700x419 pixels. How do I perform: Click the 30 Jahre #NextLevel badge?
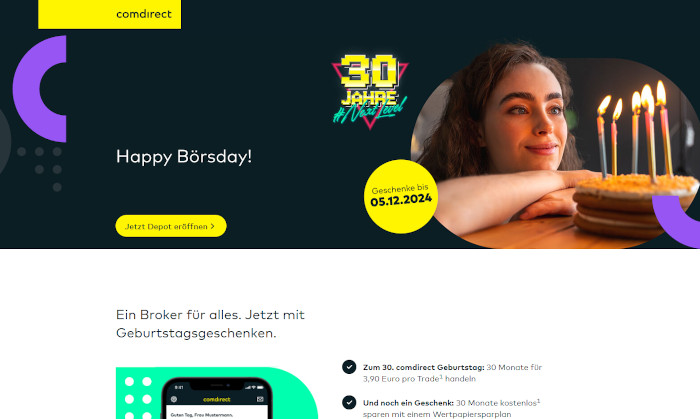[x=370, y=91]
